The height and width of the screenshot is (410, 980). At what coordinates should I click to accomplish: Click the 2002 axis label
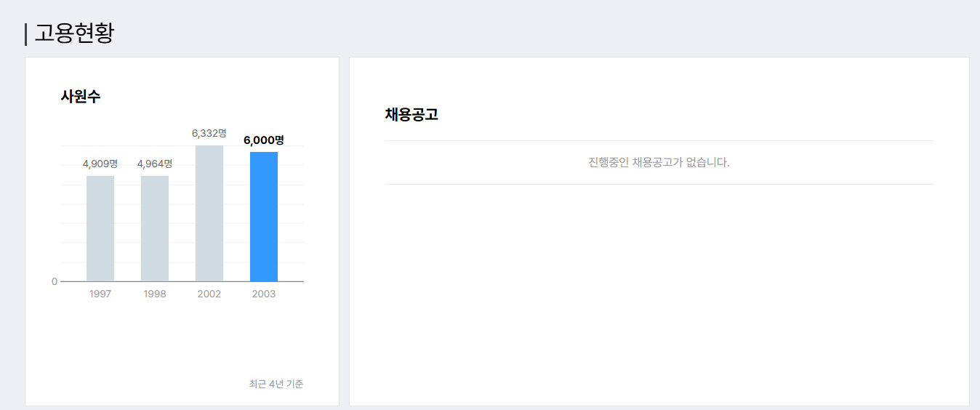point(209,294)
